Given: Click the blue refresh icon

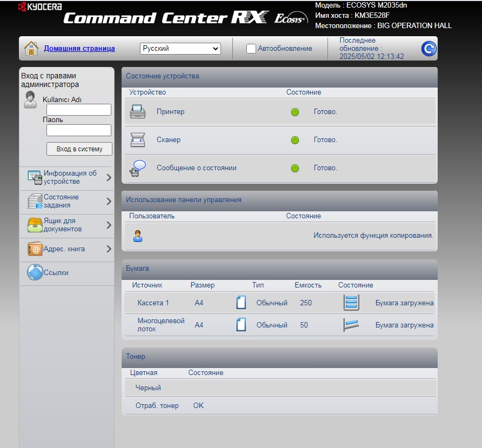Looking at the screenshot, I should [429, 48].
